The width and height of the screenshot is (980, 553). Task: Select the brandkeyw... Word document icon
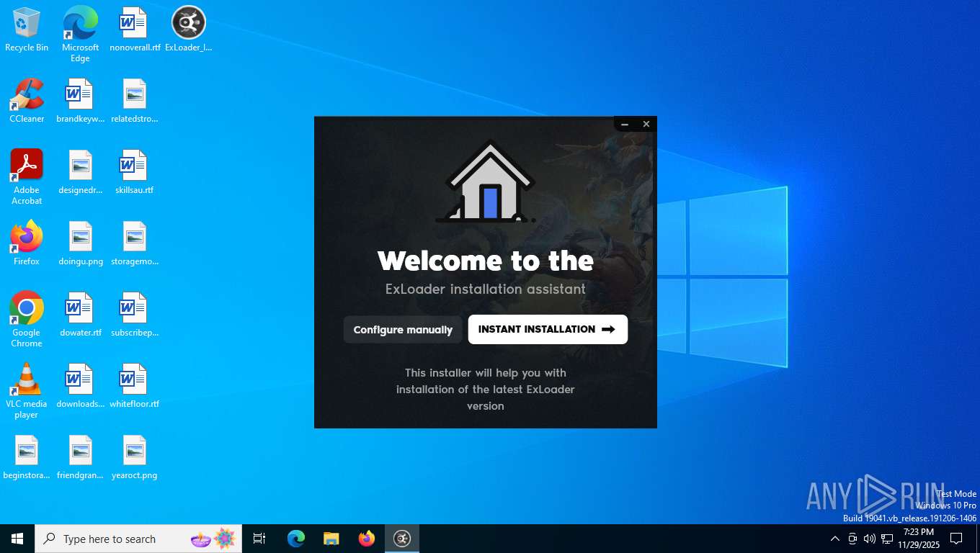point(81,101)
